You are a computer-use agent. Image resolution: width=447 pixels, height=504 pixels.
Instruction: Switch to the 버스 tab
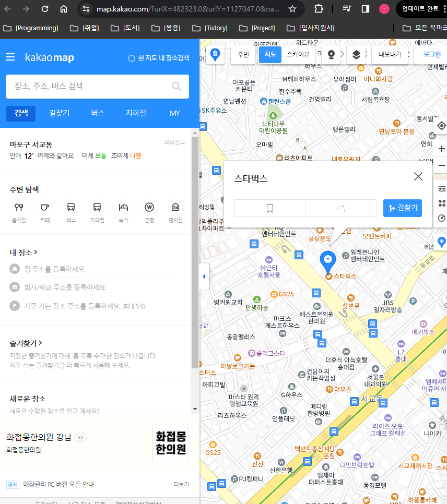[98, 113]
